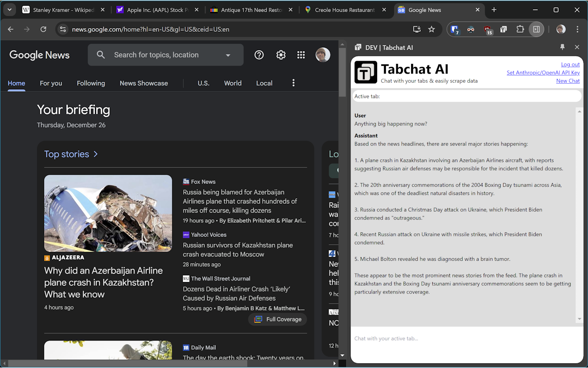Go back to previous page
Image resolution: width=588 pixels, height=368 pixels.
tap(11, 29)
